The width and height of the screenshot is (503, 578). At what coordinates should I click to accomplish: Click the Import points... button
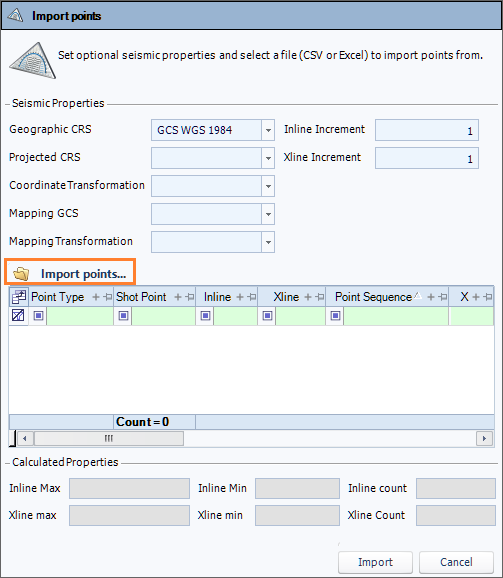(70, 272)
